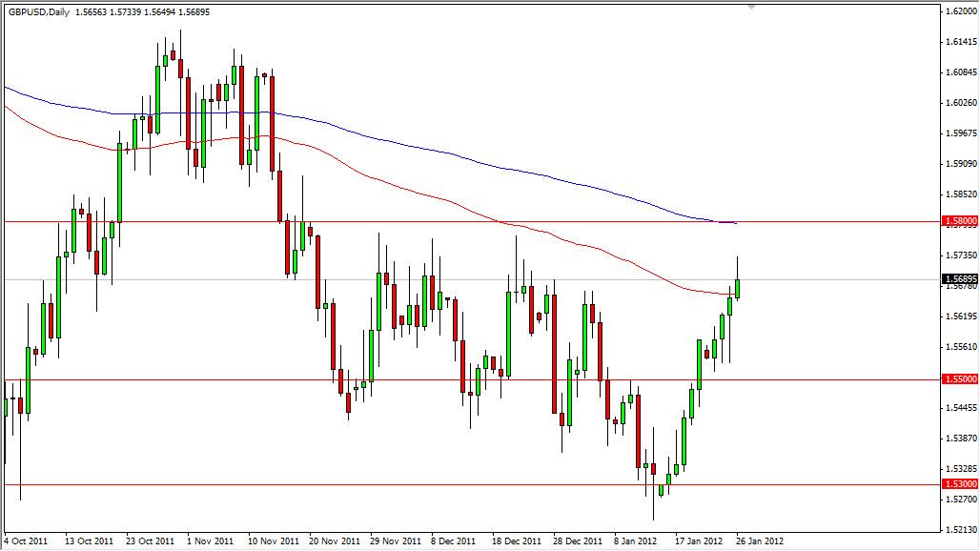Click the 1.55610 price axis label
Image resolution: width=980 pixels, height=551 pixels.
tap(961, 347)
